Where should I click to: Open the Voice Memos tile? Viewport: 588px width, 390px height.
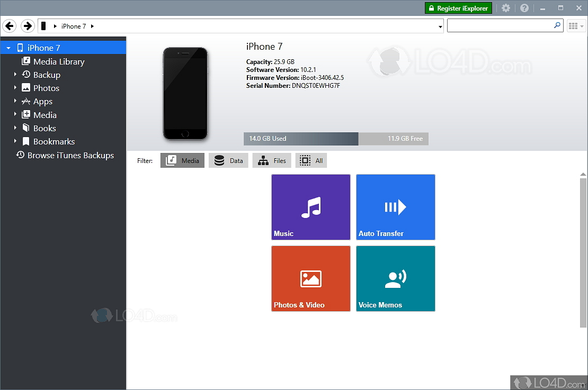click(395, 278)
